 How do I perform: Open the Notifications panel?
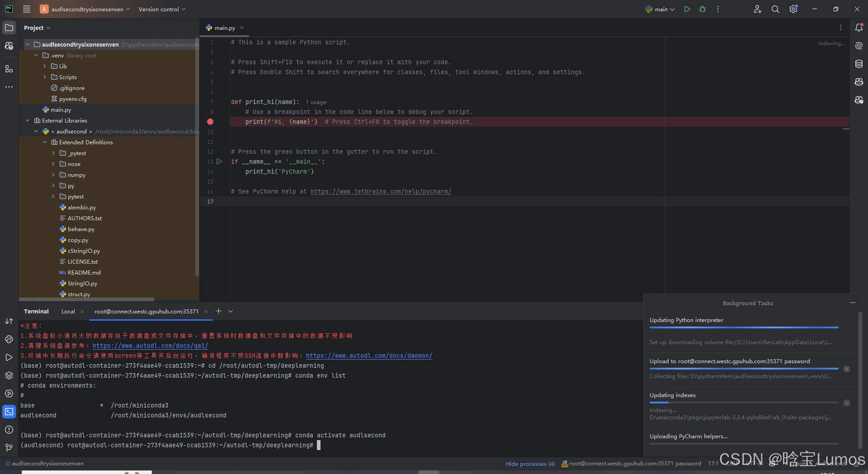[859, 28]
